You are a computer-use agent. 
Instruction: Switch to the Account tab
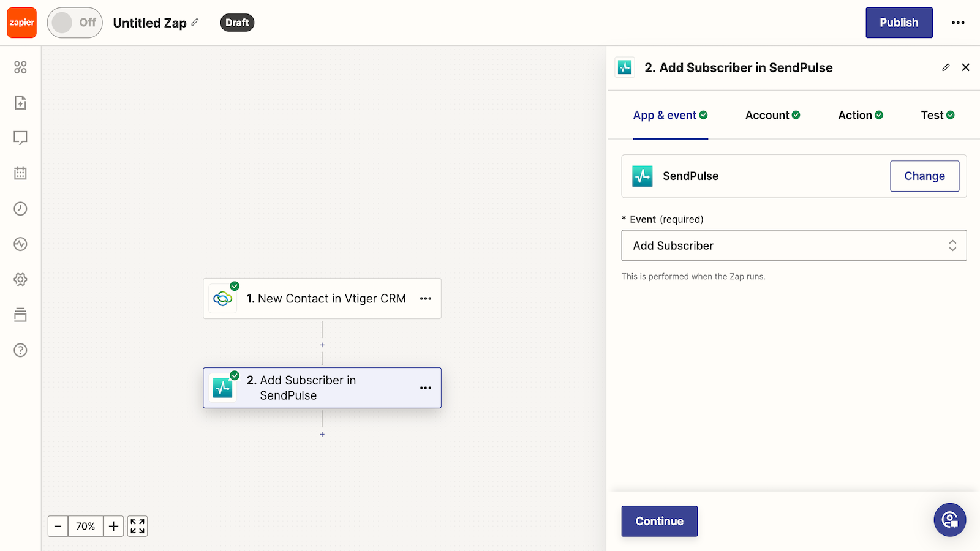coord(772,115)
